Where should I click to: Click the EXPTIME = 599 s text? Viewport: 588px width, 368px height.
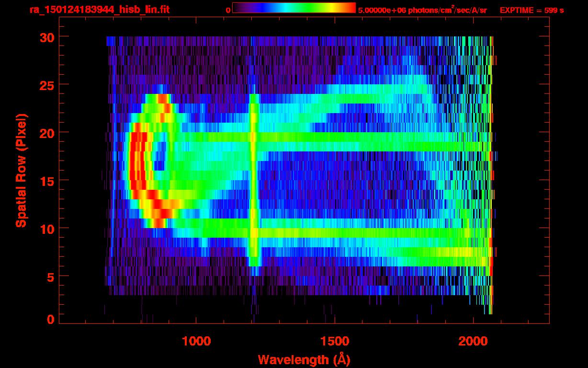(x=531, y=10)
